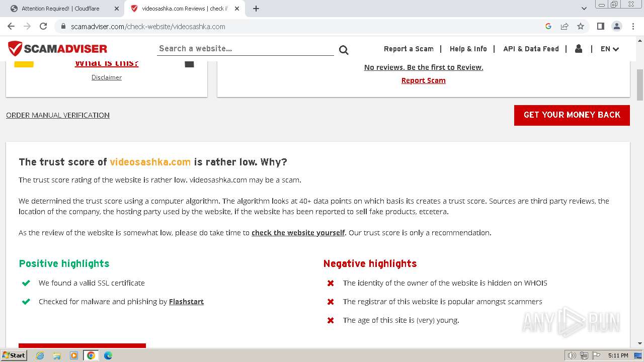Expand the EN language dropdown
644x362 pixels.
(x=610, y=49)
